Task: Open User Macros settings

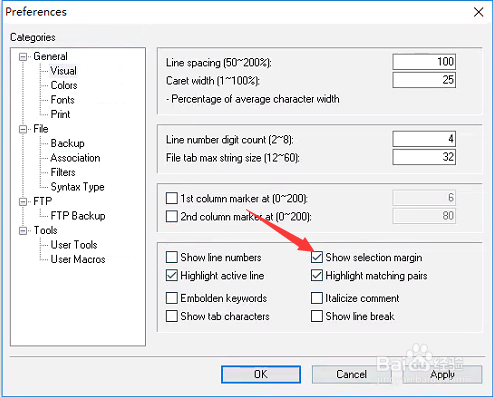Action: [78, 259]
